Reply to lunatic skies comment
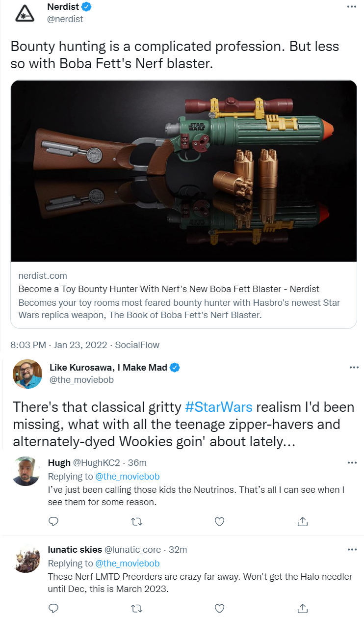 coord(54,608)
